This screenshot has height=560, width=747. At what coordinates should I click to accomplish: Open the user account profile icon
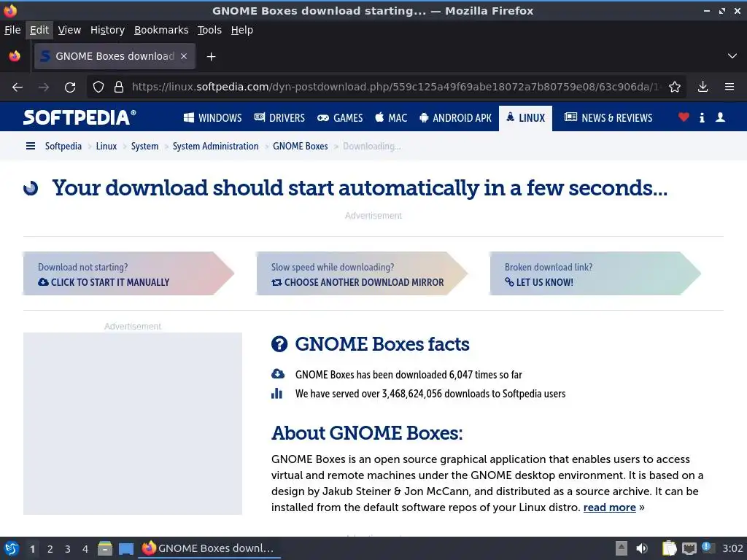click(720, 117)
